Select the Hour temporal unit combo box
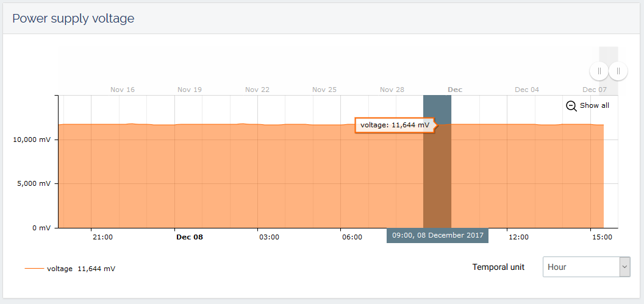 coord(581,267)
